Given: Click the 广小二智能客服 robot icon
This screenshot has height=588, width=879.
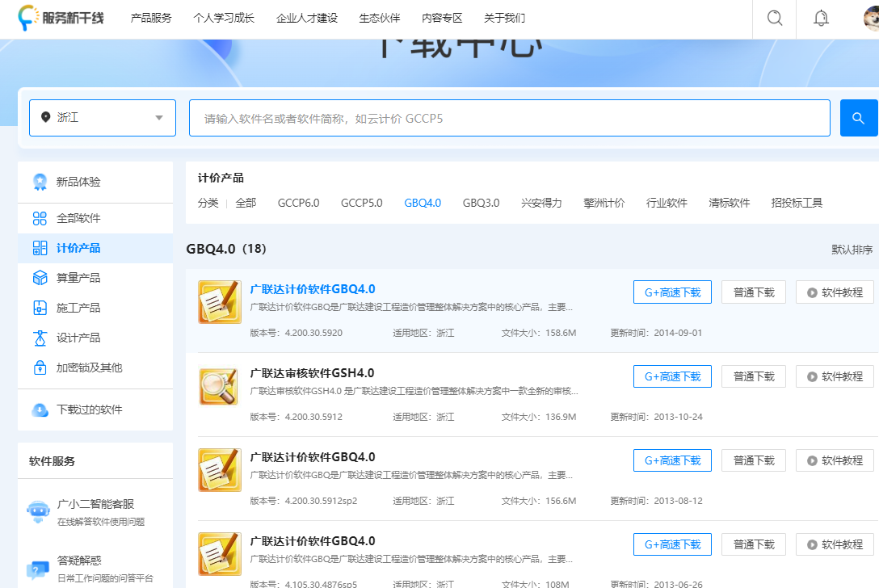Looking at the screenshot, I should 38,511.
